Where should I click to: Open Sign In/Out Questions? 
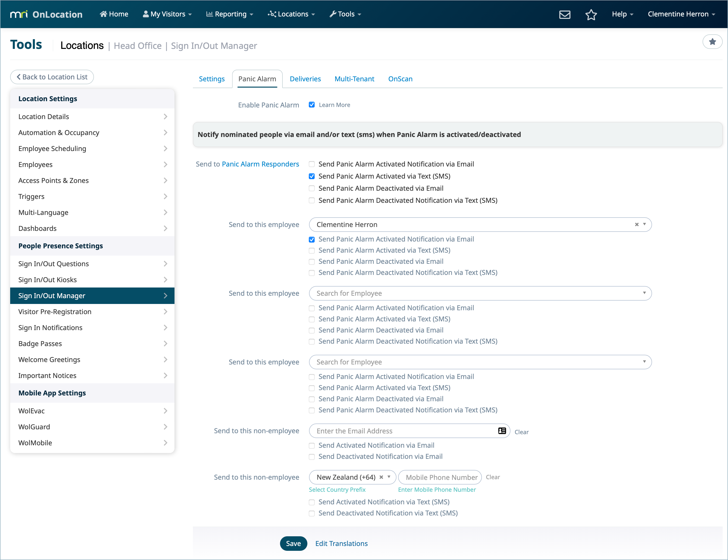point(92,264)
